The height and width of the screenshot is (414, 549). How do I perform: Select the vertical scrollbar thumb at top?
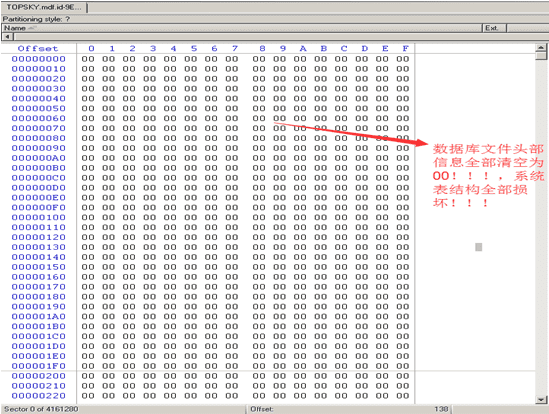click(541, 56)
